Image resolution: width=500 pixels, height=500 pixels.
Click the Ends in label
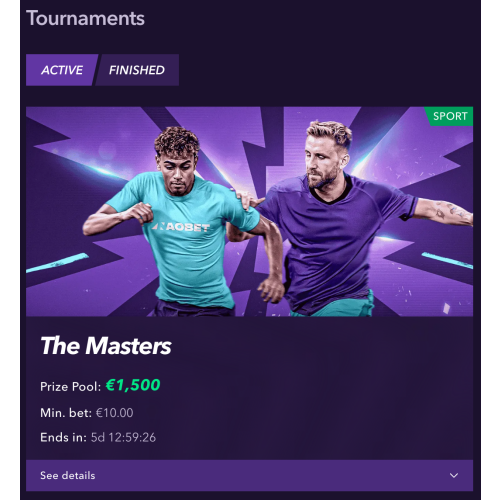click(63, 437)
